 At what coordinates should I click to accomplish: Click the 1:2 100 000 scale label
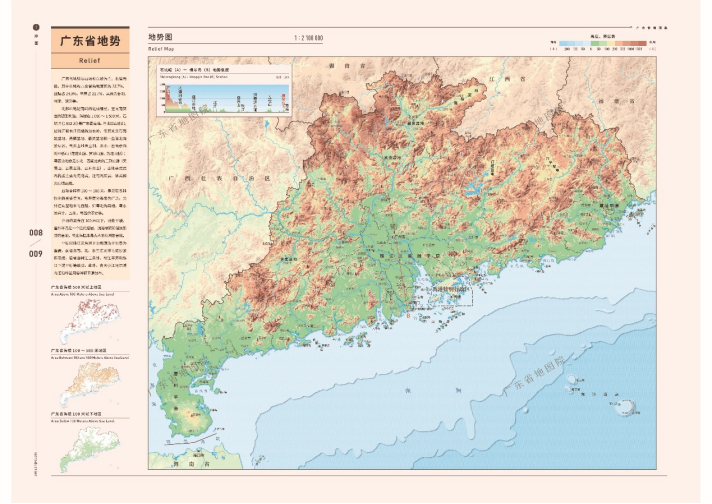point(309,38)
